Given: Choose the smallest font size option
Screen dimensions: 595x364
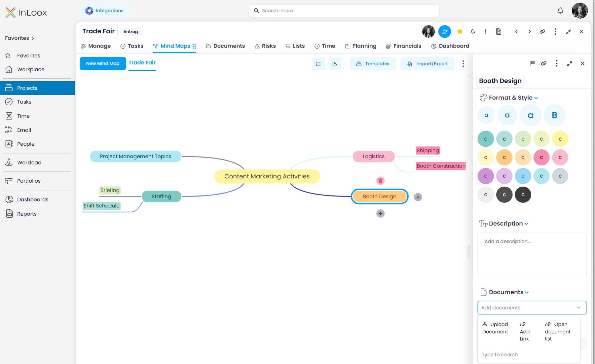Looking at the screenshot, I should pyautogui.click(x=486, y=115).
